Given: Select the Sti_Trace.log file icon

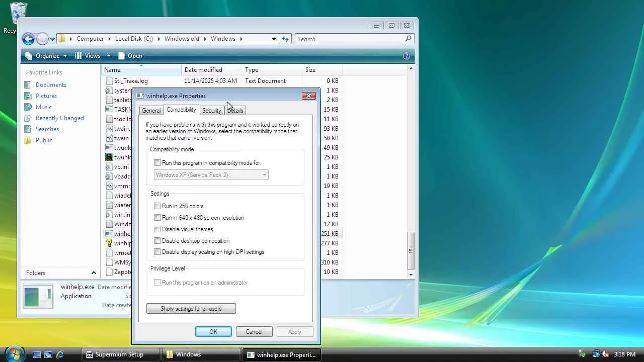Looking at the screenshot, I should tap(109, 81).
